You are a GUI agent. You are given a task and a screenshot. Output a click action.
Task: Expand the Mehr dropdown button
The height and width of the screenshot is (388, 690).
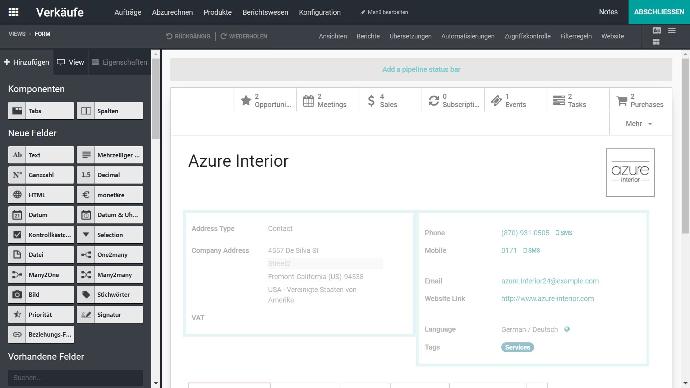(639, 124)
